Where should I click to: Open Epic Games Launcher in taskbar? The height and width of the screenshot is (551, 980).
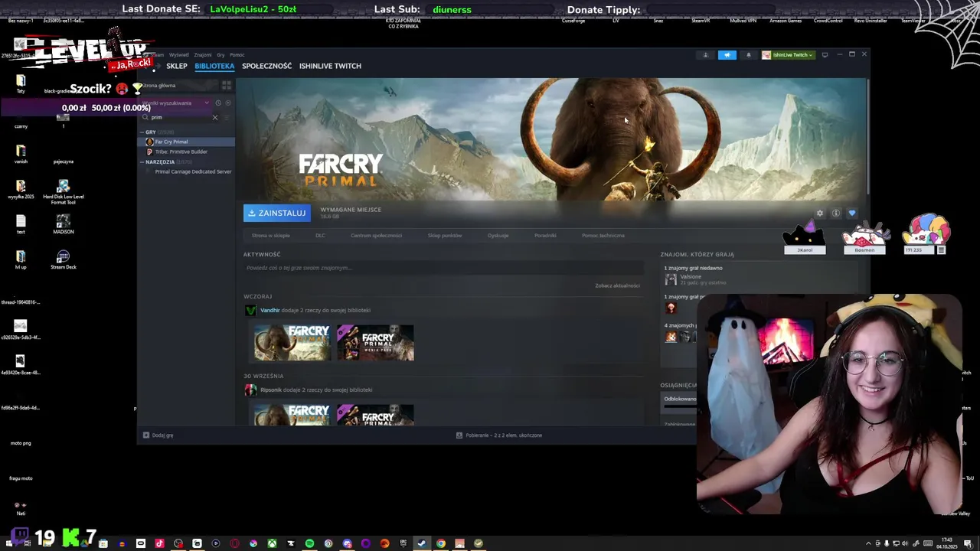coord(403,543)
